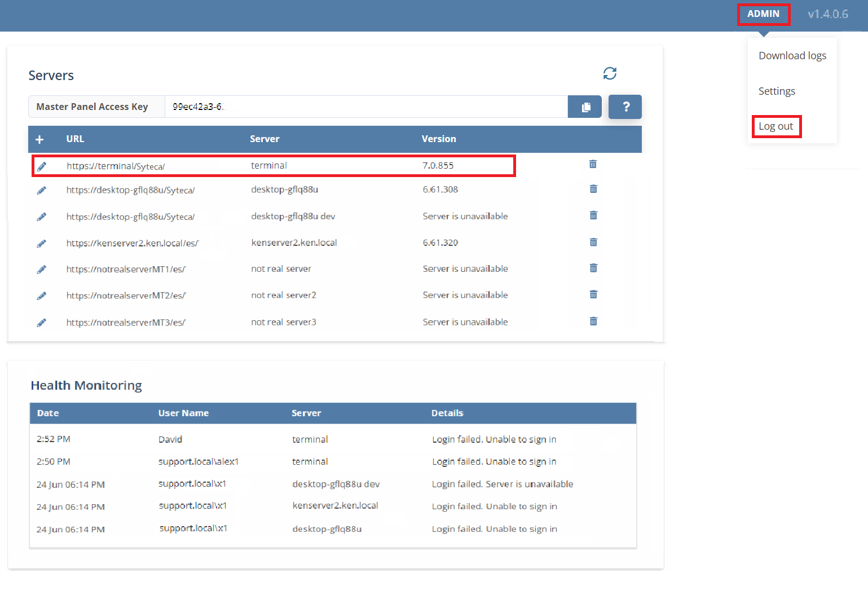Delete the terminal server with trash icon
The width and height of the screenshot is (868, 591).
tap(593, 164)
